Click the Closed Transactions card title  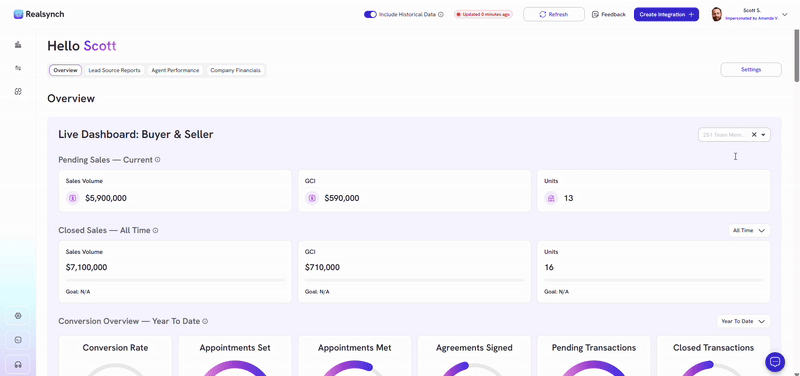tap(713, 348)
